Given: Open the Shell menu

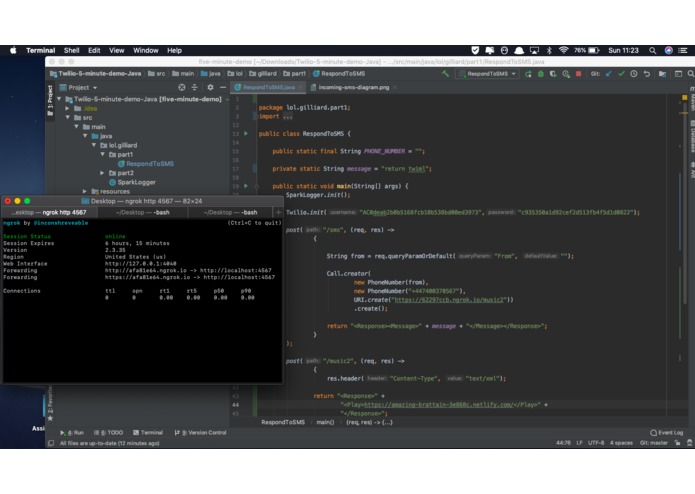Looking at the screenshot, I should click(71, 51).
